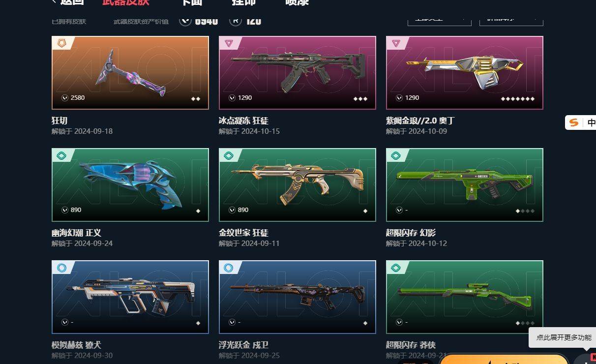The width and height of the screenshot is (596, 364).
Task: Click the blue tier badge on 模拟赫兹 獠犬
Action: click(x=61, y=268)
